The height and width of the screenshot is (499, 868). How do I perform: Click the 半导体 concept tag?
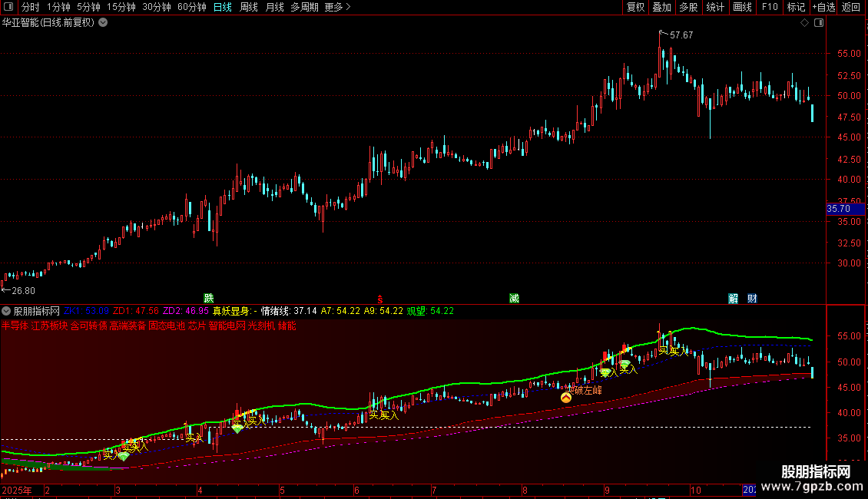(x=15, y=326)
